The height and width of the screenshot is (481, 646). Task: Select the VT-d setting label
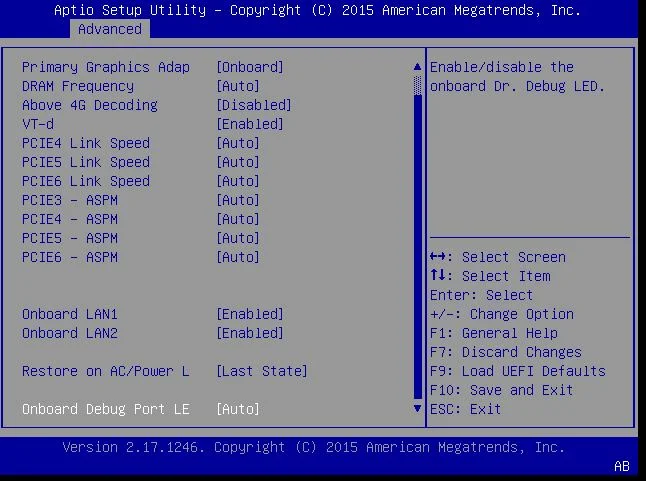(x=38, y=124)
